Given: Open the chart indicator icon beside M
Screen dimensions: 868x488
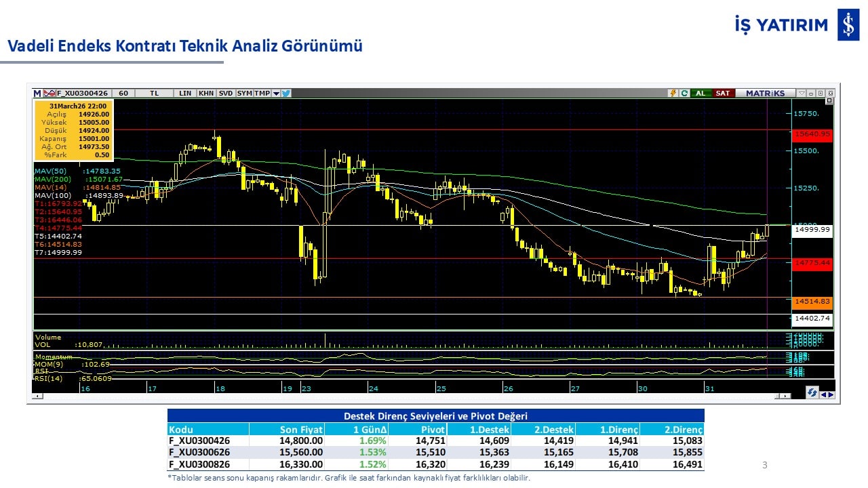Looking at the screenshot, I should (49, 94).
